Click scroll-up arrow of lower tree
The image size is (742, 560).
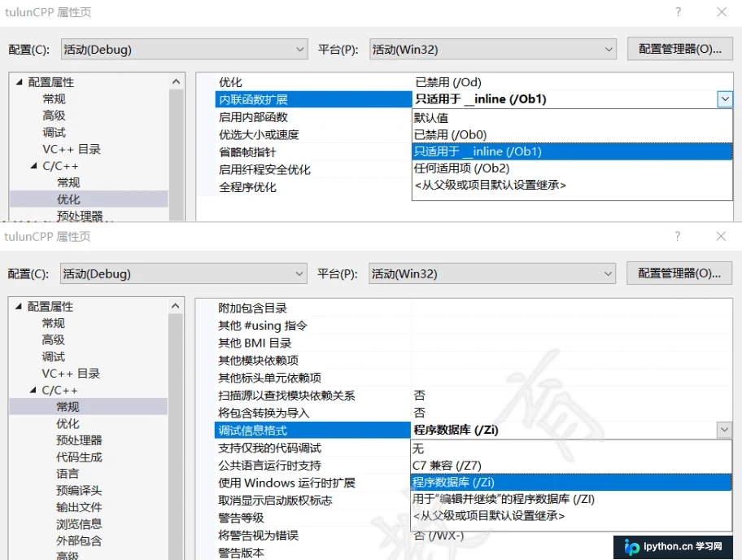176,306
